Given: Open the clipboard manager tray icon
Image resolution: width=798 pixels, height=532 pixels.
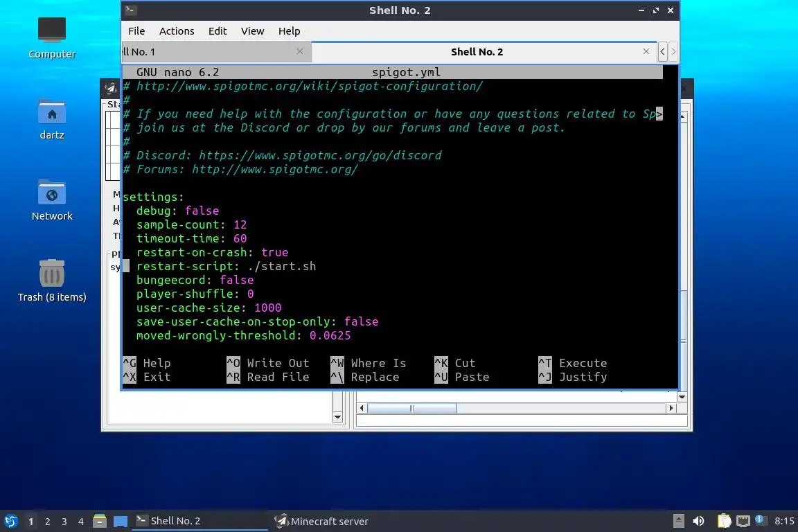Looking at the screenshot, I should click(724, 521).
